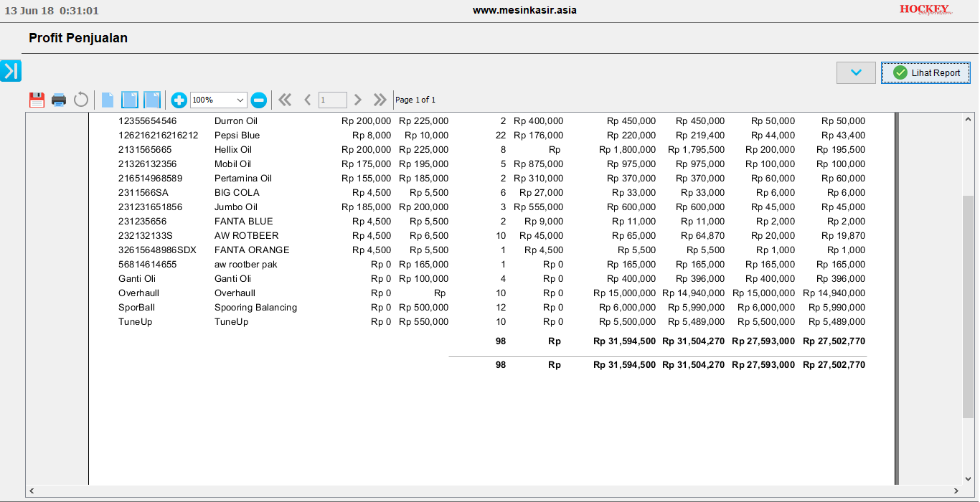Click the SporBall code cell
This screenshot has width=980, height=502.
[136, 308]
